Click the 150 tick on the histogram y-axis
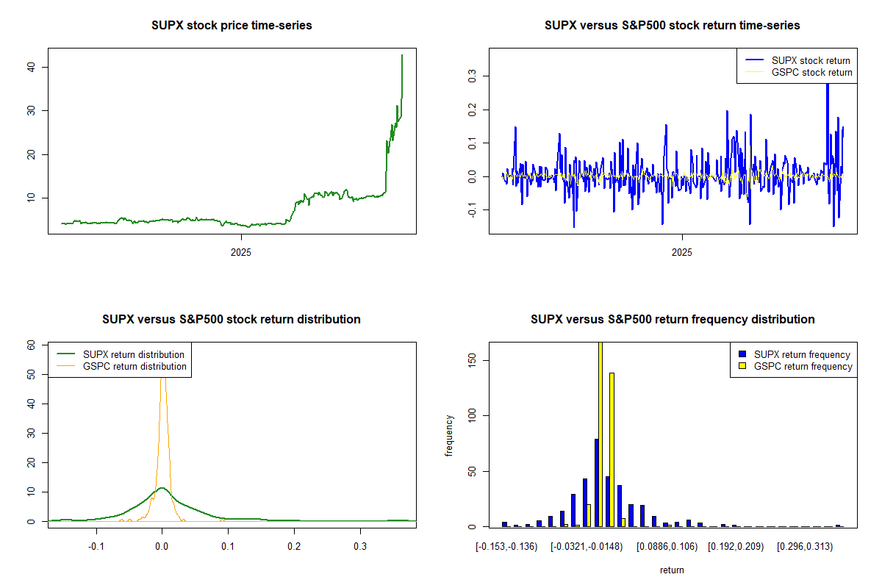Screen dimensions: 882x588 pyautogui.click(x=463, y=359)
